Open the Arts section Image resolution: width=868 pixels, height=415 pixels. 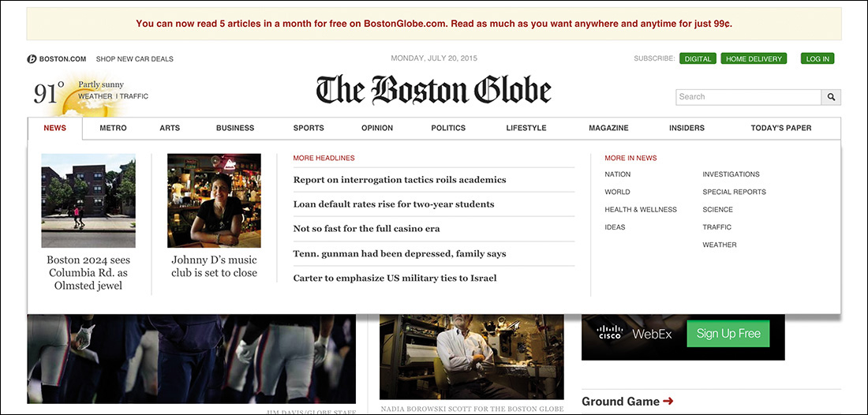pyautogui.click(x=170, y=128)
